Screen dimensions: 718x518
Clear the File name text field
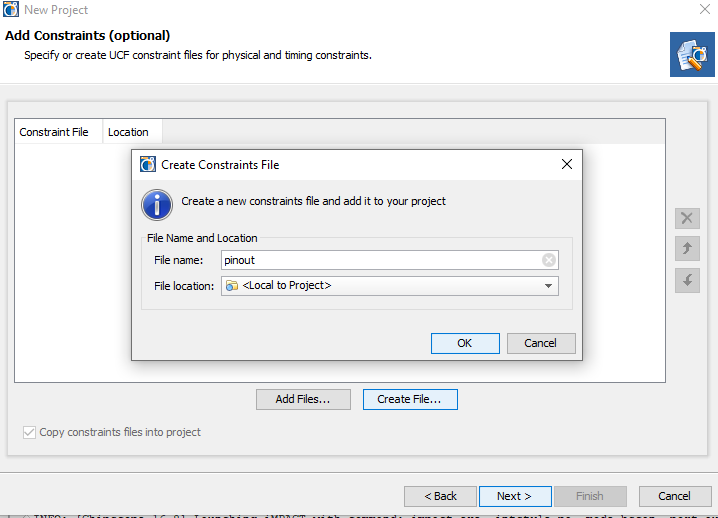coord(549,260)
